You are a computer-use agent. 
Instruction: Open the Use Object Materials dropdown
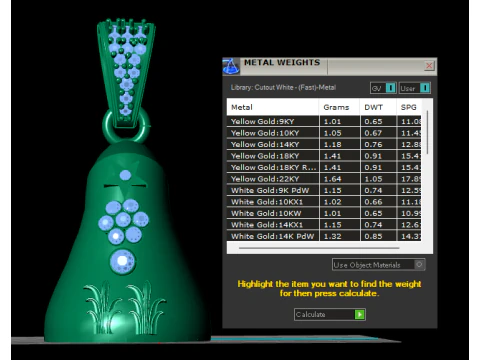(x=378, y=265)
